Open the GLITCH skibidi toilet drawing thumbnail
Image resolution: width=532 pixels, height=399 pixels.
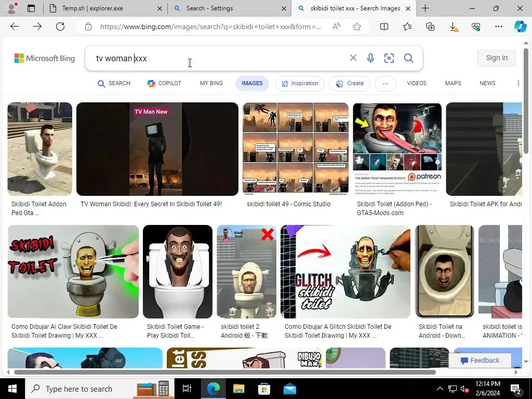[x=345, y=272]
